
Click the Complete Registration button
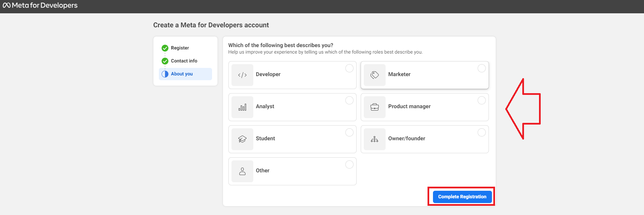click(x=462, y=197)
